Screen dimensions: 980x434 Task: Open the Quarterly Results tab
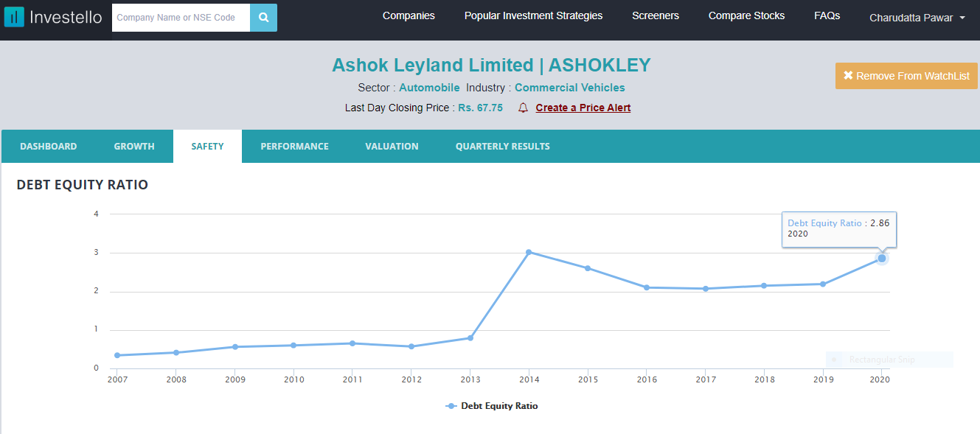point(502,147)
